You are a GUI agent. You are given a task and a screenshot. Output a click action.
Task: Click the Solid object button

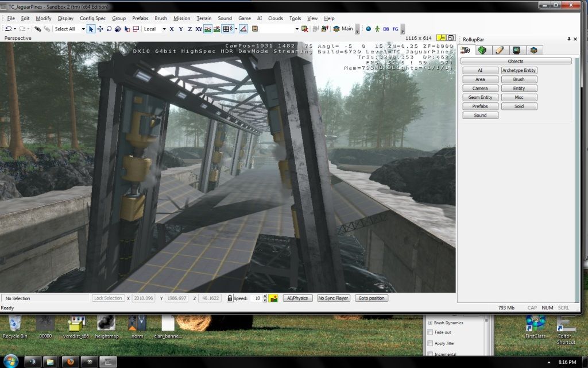click(x=519, y=106)
